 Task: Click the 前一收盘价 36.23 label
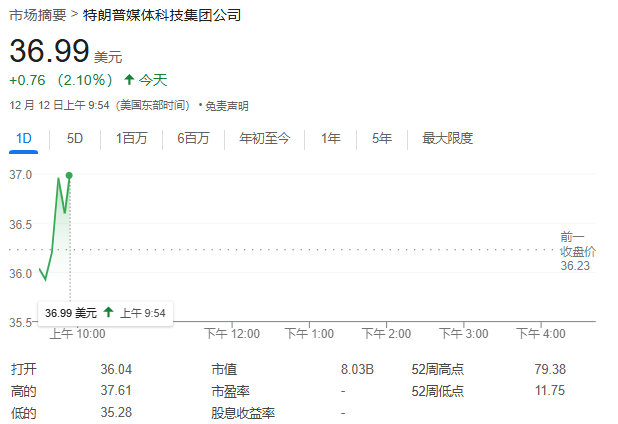[577, 252]
